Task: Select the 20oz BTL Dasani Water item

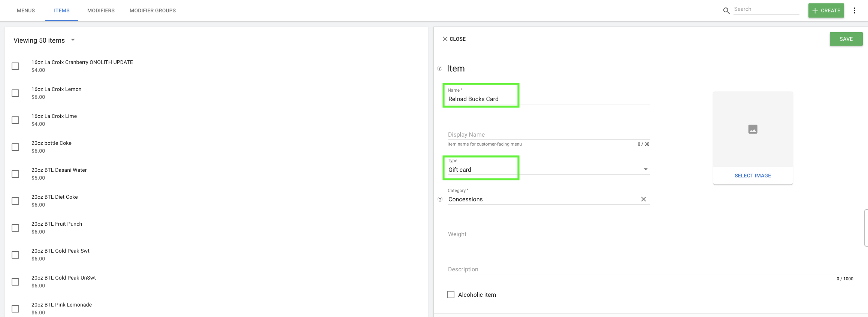Action: pos(59,174)
